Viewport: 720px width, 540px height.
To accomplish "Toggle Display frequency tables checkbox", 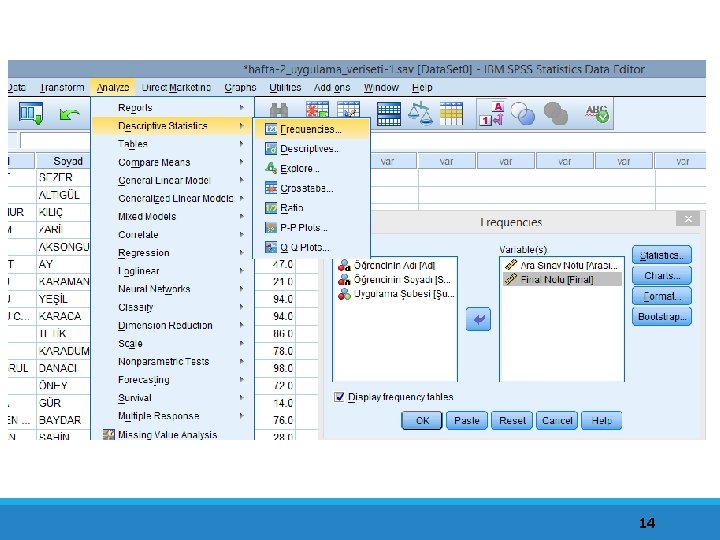I will click(x=339, y=397).
